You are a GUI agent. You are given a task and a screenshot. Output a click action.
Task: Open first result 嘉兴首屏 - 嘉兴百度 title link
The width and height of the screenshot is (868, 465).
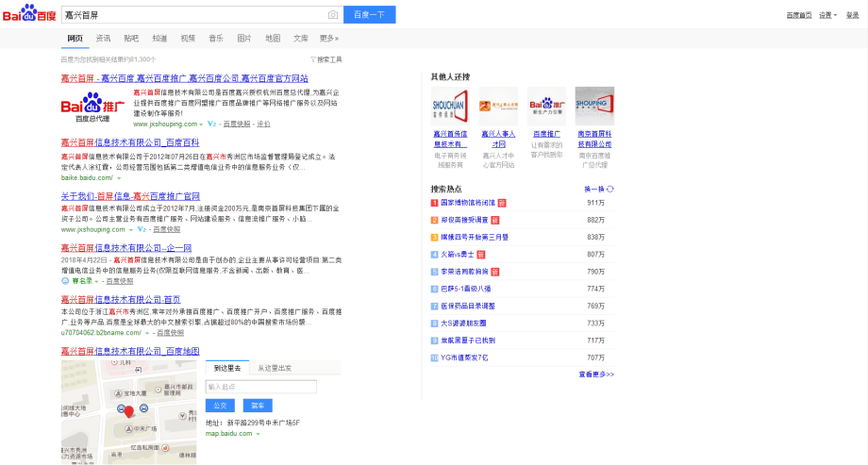[184, 78]
